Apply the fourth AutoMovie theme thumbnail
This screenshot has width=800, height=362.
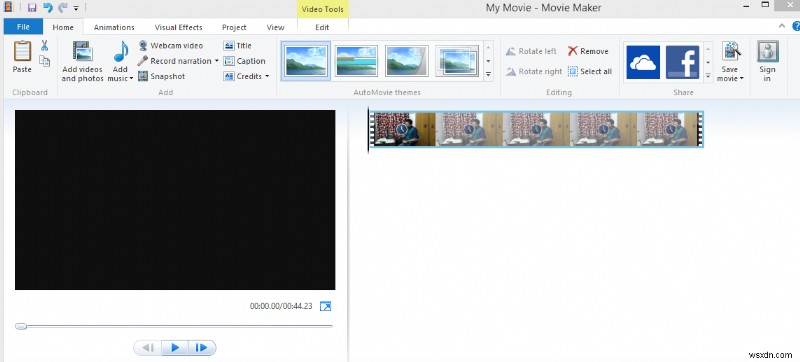(457, 61)
